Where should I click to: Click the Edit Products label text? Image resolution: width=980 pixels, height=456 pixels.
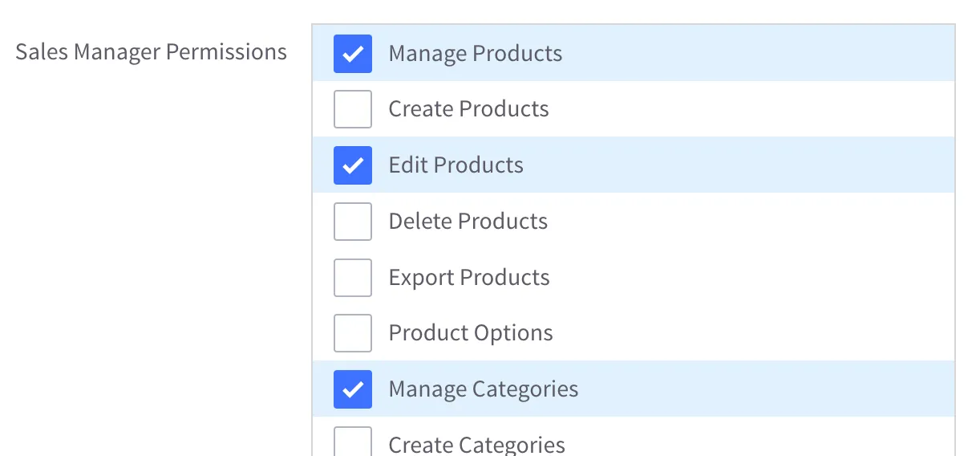coord(456,165)
